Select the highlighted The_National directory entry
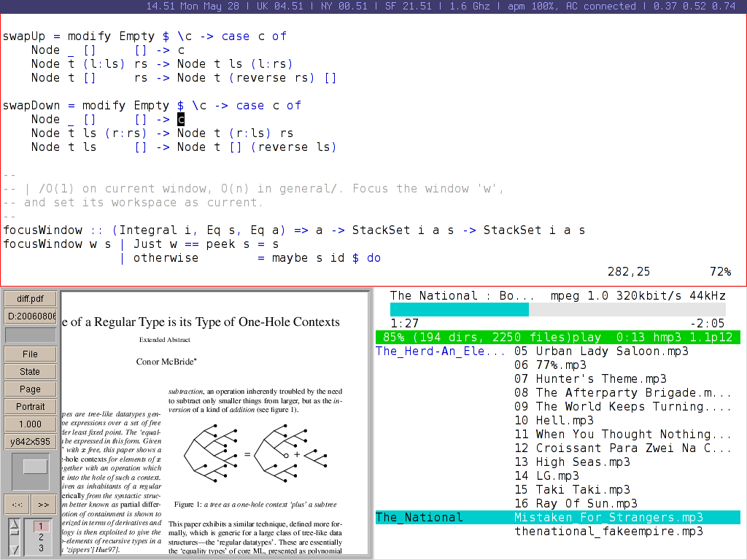This screenshot has height=560, width=747. 419,517
